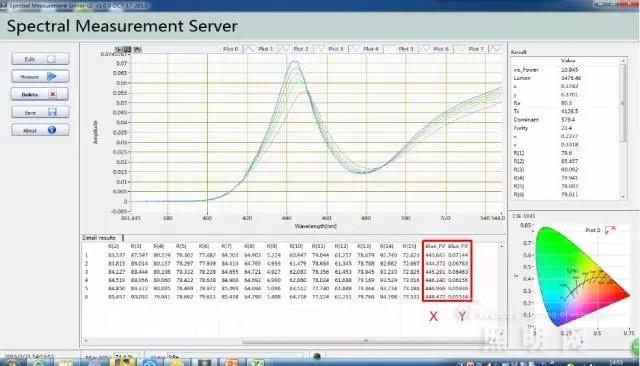
Task: Click the Measure button
Action: [40, 76]
